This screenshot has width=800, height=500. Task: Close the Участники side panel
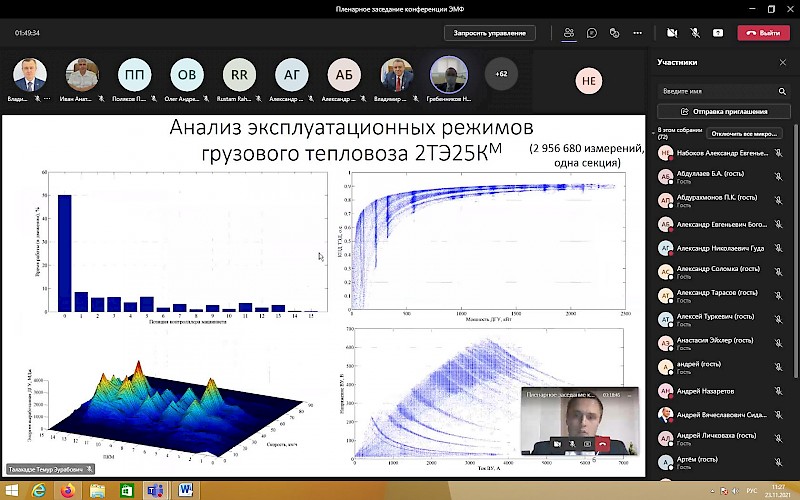[783, 62]
